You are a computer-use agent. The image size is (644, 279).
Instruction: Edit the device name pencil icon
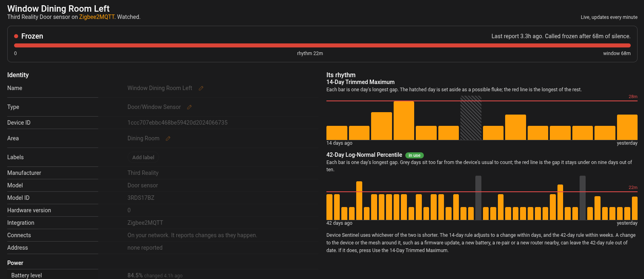pyautogui.click(x=201, y=88)
